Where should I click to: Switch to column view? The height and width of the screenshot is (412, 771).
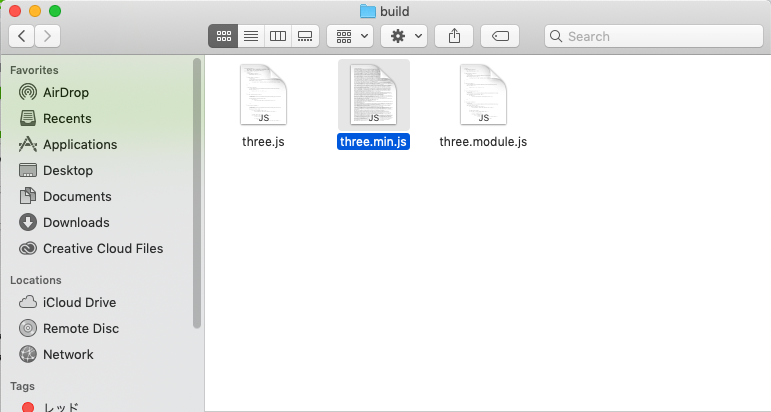[x=278, y=36]
